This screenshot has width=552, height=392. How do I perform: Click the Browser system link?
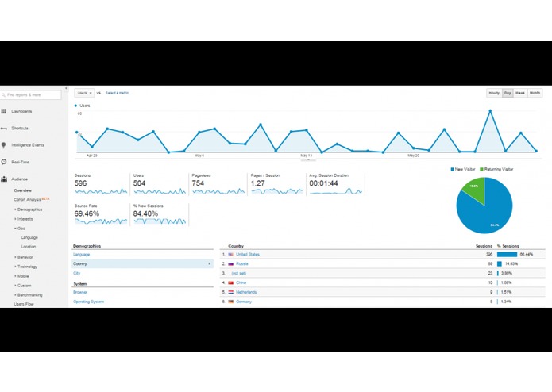point(80,292)
